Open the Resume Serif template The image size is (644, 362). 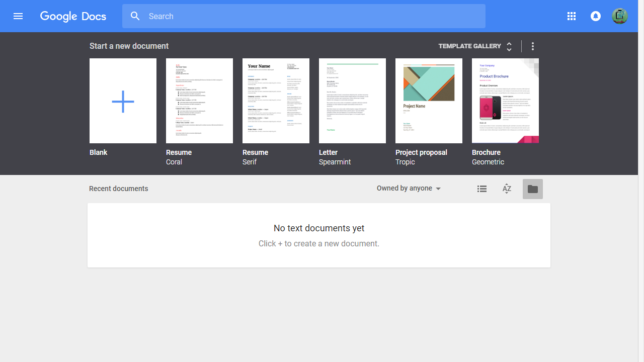tap(276, 101)
